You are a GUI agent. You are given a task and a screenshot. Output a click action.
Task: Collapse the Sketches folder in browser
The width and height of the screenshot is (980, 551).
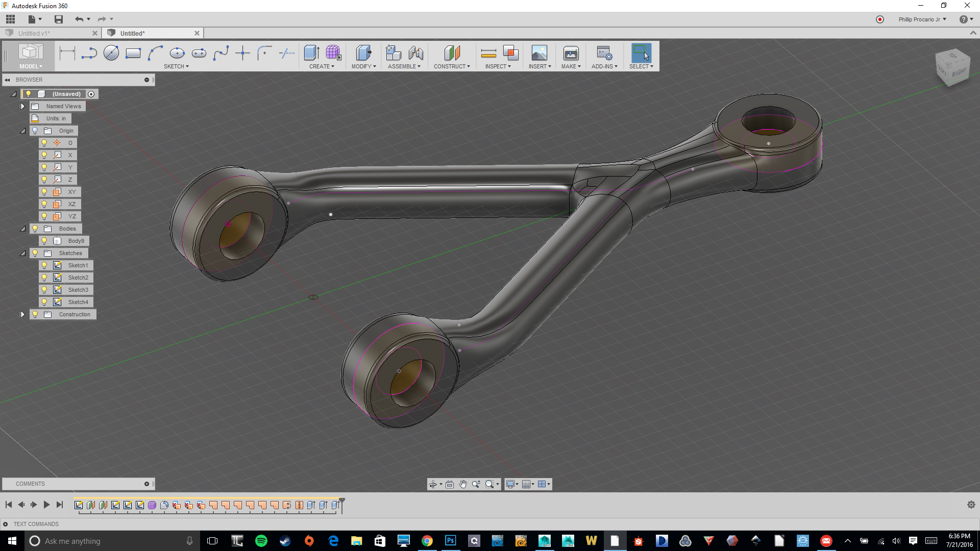22,253
